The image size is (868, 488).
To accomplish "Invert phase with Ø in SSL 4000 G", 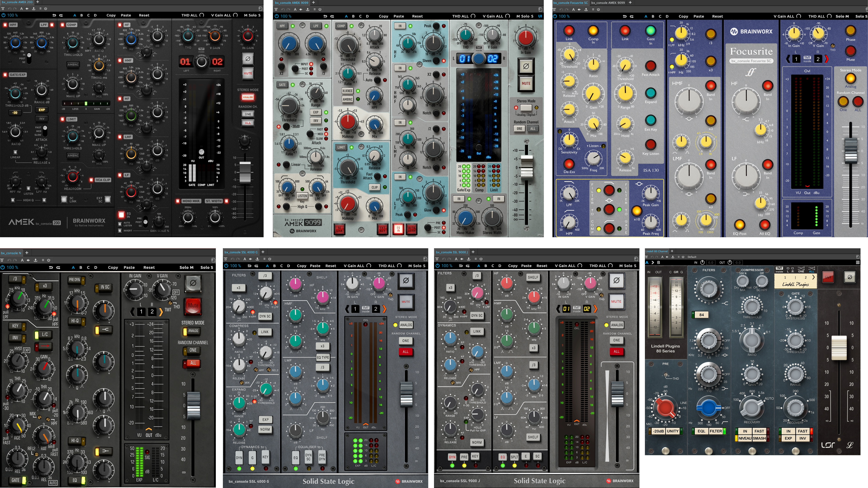I will 406,280.
